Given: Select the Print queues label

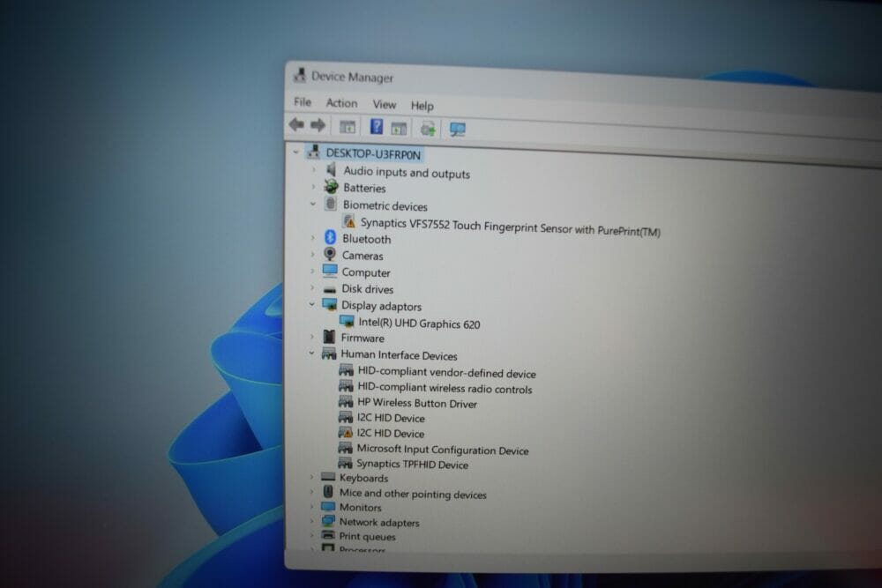Looking at the screenshot, I should coord(367,536).
